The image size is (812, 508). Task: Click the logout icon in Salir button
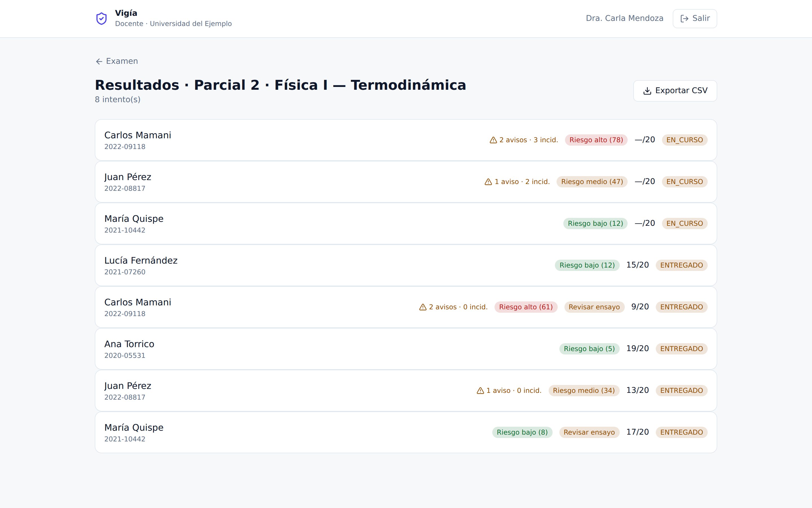click(684, 18)
